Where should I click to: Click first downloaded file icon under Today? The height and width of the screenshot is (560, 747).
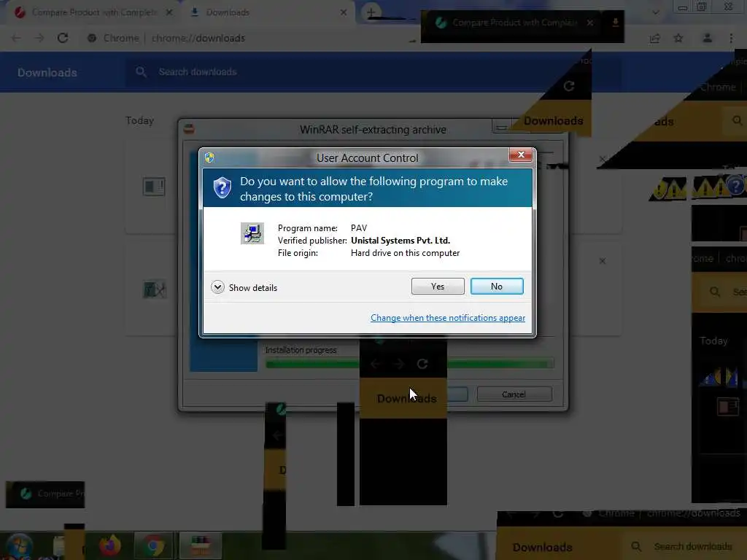tap(154, 186)
